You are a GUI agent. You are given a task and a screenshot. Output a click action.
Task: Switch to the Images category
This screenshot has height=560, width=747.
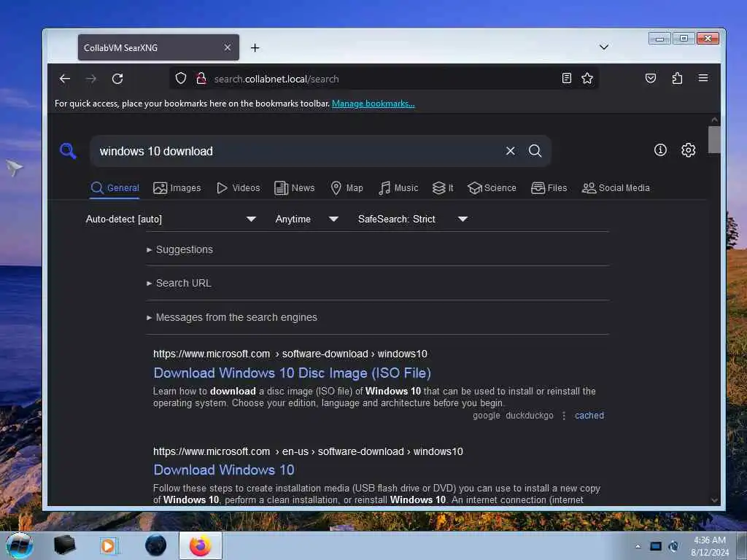pos(177,188)
